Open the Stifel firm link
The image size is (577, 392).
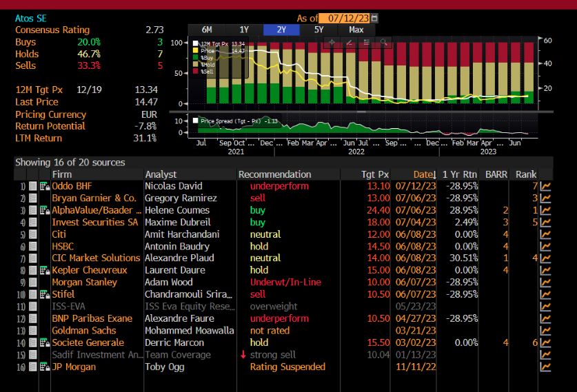63,295
